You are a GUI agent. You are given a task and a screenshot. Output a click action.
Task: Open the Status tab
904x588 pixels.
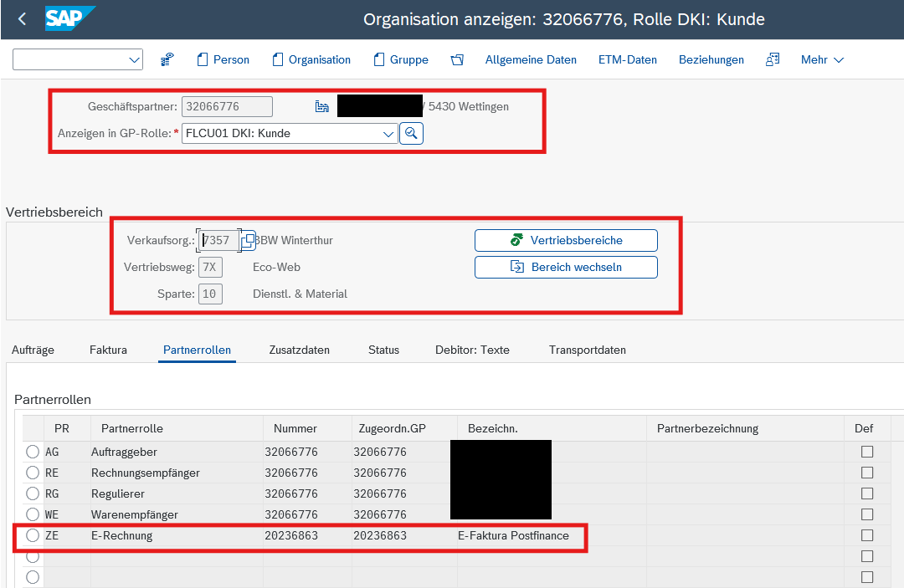pos(383,350)
